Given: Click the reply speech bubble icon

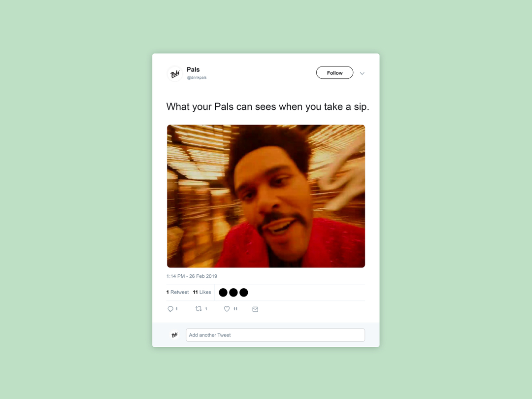Looking at the screenshot, I should click(x=170, y=309).
